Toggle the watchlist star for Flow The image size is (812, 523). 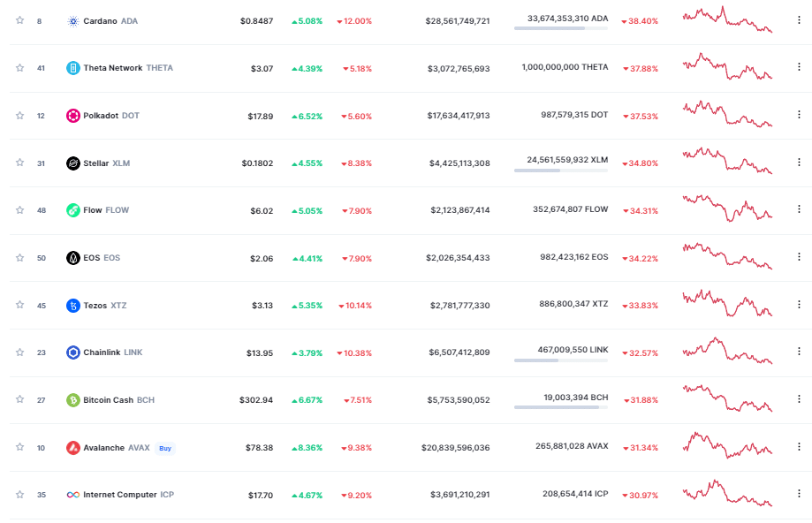pos(19,209)
